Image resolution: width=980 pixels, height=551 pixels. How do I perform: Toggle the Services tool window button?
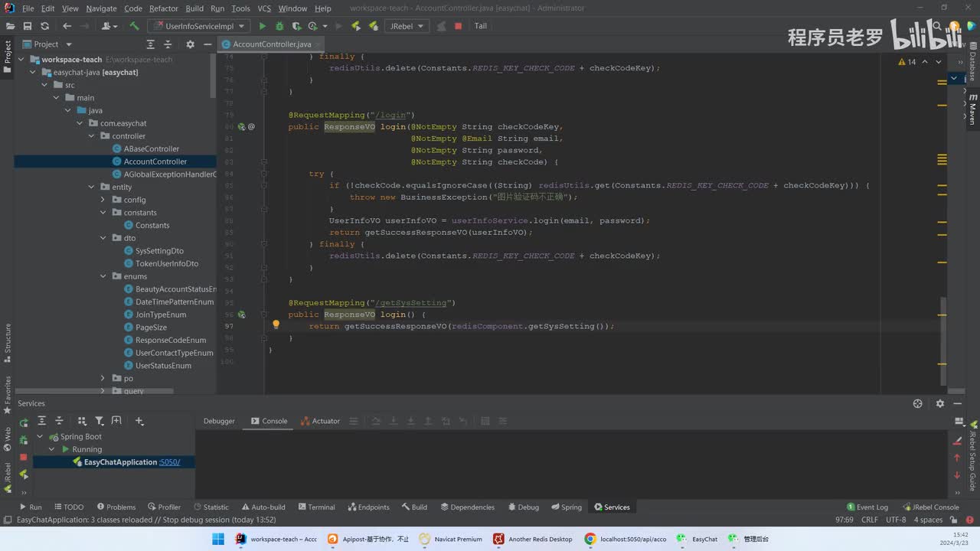pos(611,507)
